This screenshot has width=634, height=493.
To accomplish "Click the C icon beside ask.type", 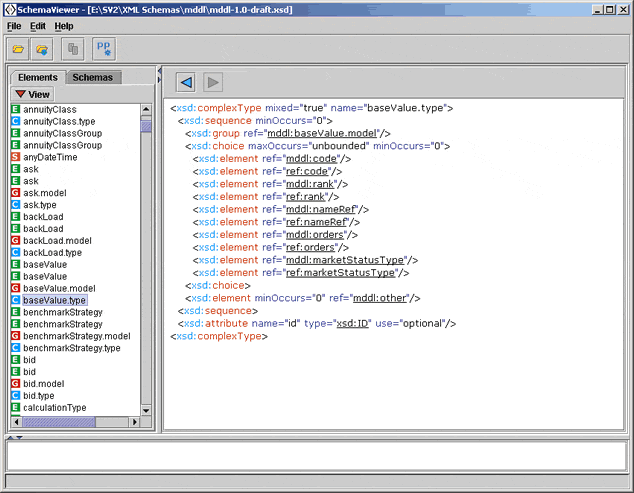I will click(16, 205).
